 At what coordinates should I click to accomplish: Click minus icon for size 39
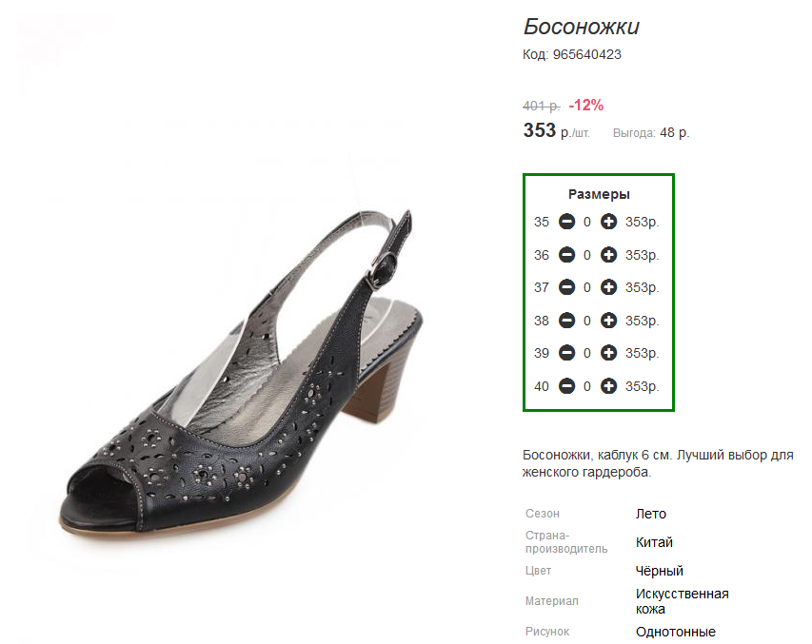(x=566, y=353)
